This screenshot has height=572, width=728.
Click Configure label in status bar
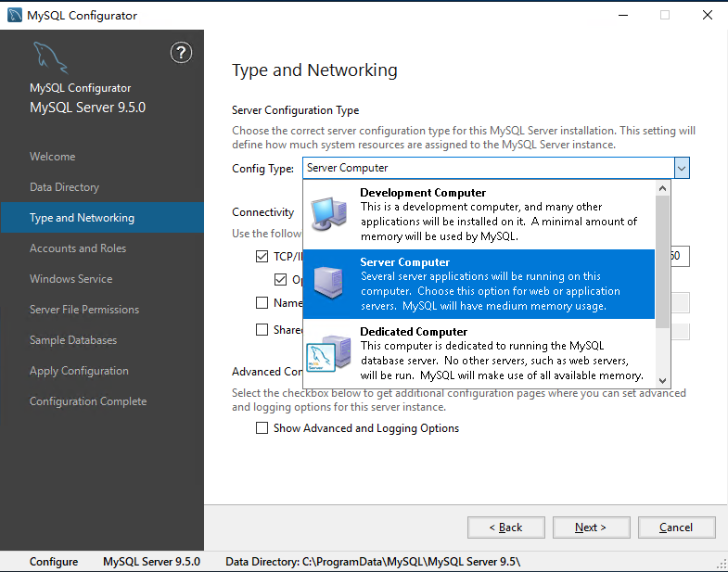point(54,562)
